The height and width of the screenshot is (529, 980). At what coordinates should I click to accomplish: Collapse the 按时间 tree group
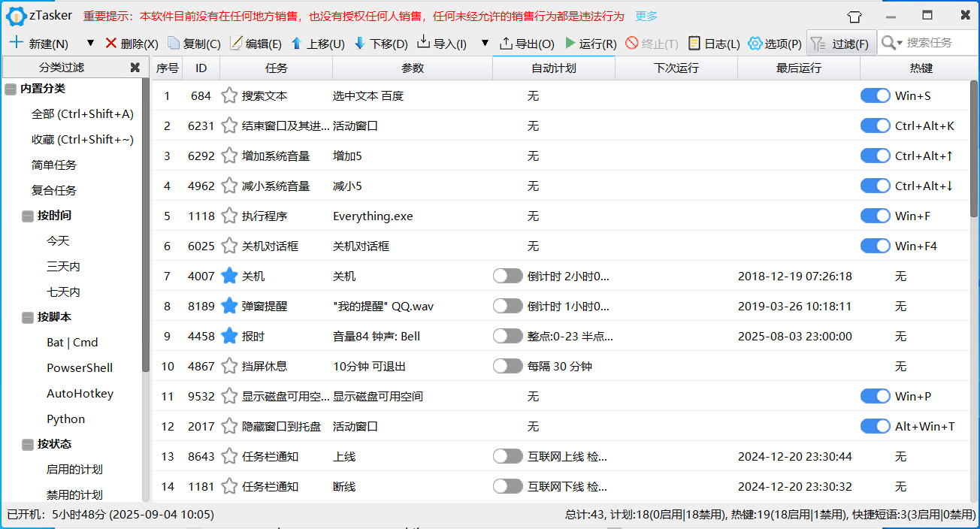tap(28, 216)
